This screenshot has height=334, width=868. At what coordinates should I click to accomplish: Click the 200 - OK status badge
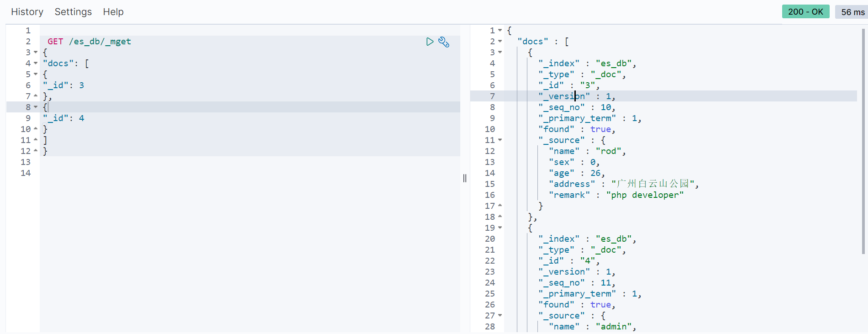click(805, 12)
